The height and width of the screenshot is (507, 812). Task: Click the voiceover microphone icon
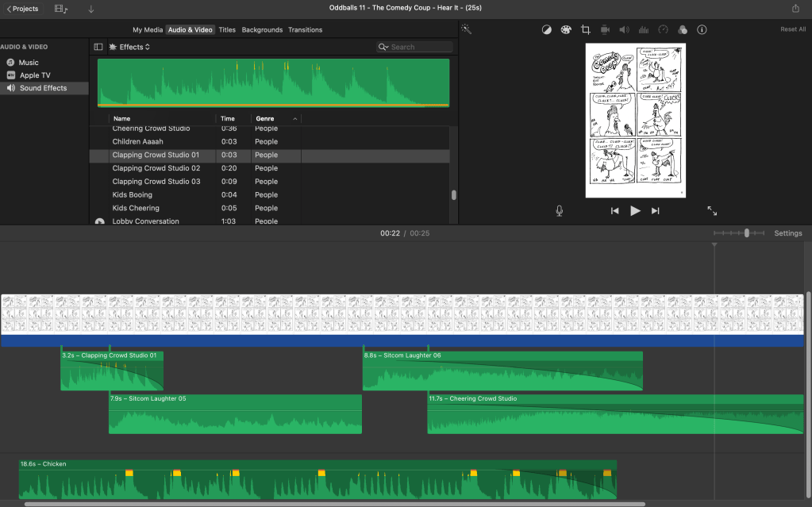pos(560,210)
